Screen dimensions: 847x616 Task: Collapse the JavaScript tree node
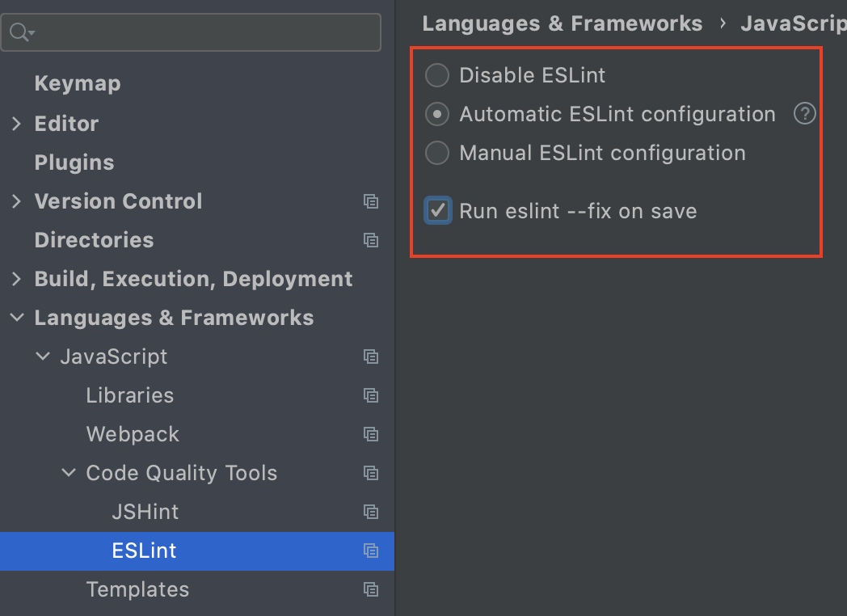(43, 356)
